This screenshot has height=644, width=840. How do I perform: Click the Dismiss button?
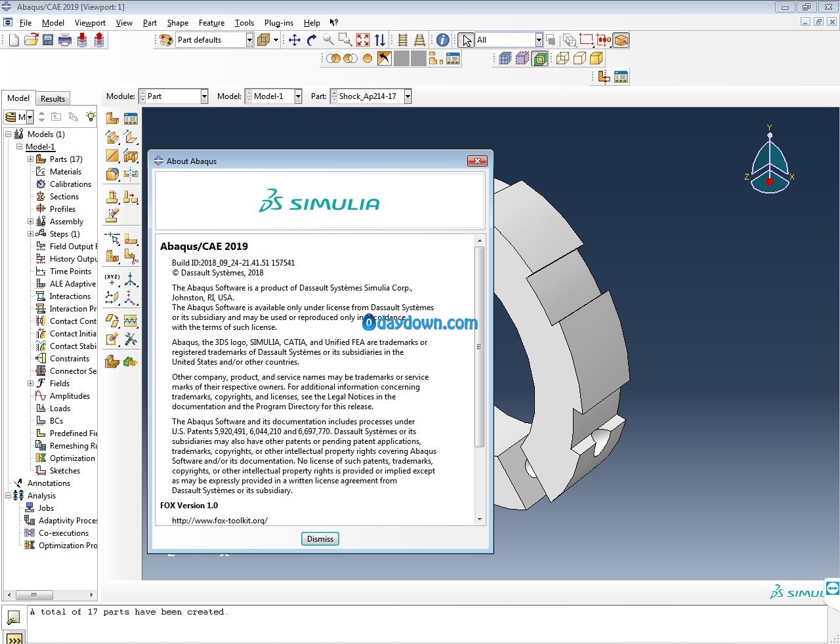coord(320,539)
